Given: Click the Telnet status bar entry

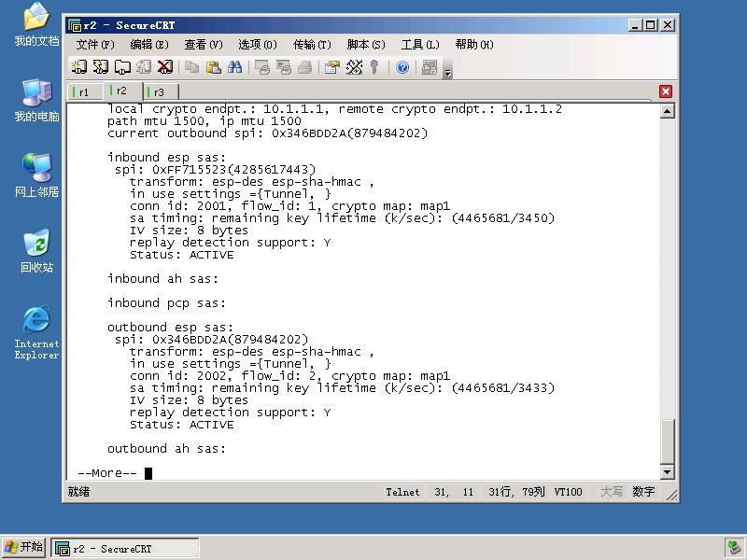Looking at the screenshot, I should 402,492.
